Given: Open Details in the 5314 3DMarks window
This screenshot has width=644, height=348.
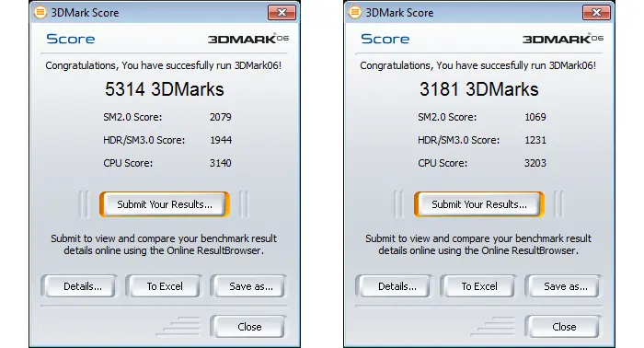Looking at the screenshot, I should pos(79,286).
